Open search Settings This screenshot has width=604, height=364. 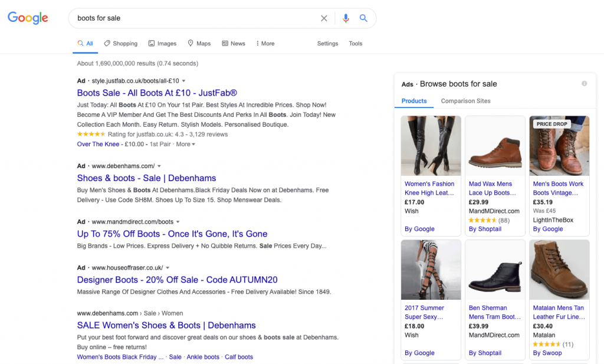click(327, 44)
